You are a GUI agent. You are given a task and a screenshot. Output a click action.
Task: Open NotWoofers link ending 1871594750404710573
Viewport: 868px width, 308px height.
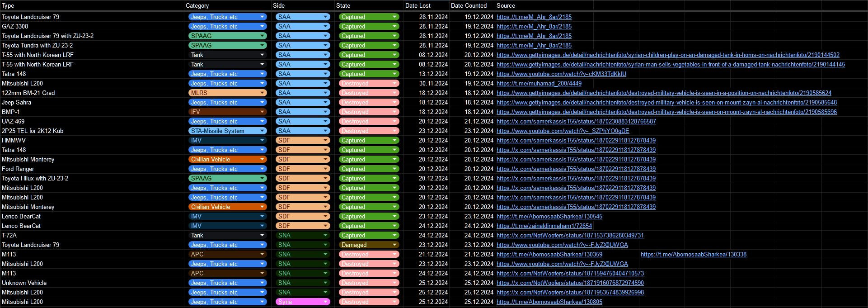pos(570,273)
